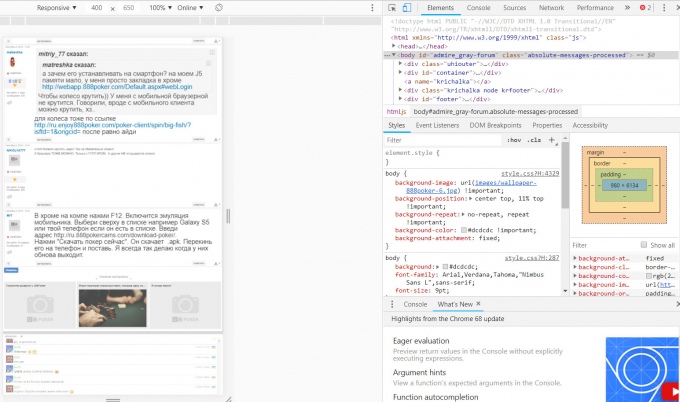Toggle the :hov element state panel

tap(514, 140)
